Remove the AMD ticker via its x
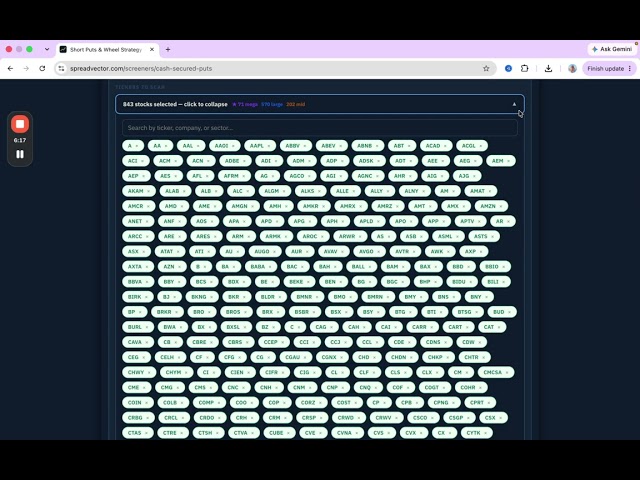 (x=182, y=206)
